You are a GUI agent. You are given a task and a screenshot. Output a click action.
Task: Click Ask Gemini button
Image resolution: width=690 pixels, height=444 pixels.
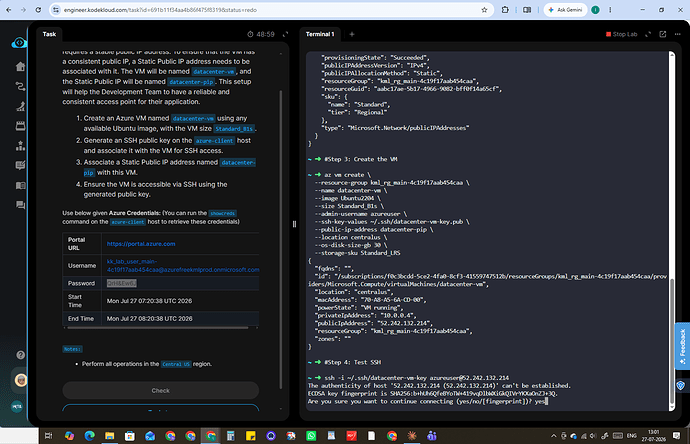[565, 10]
